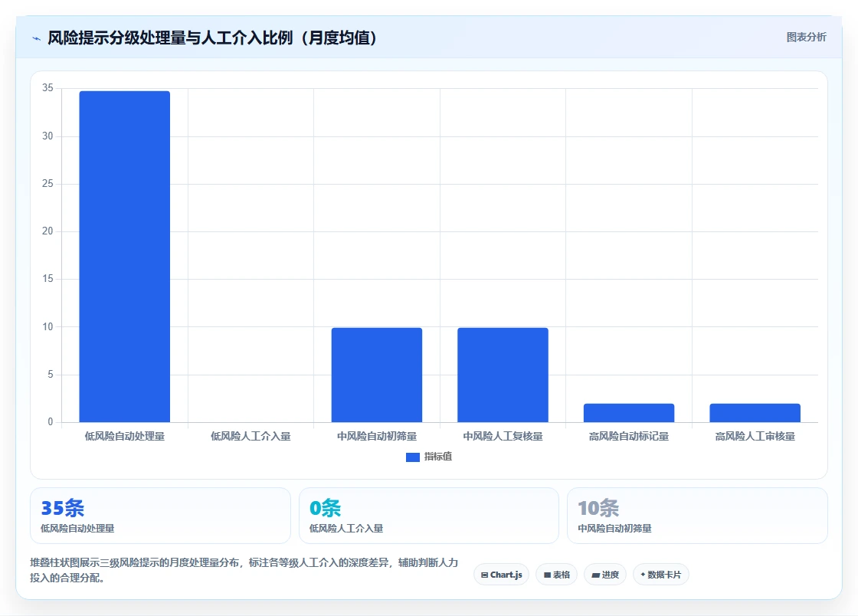
Task: Click the blue 指标值 legend swatch
Action: point(413,457)
